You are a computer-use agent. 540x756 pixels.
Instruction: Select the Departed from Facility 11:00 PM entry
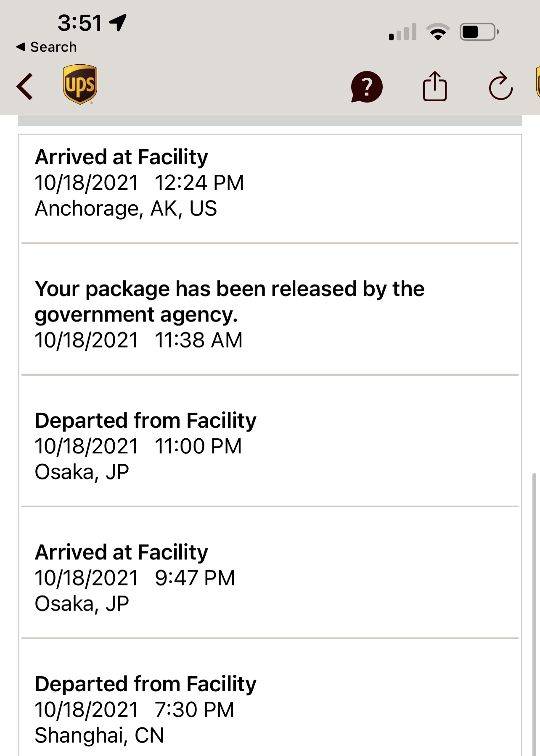(146, 445)
